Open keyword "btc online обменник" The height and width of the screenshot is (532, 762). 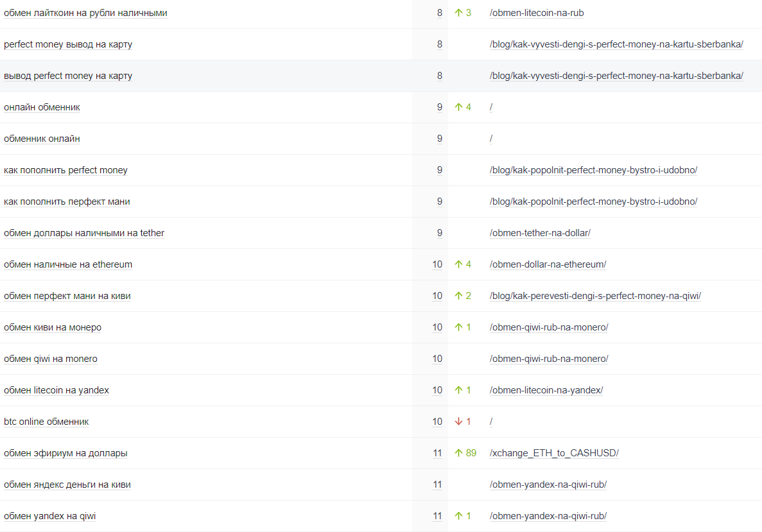click(46, 422)
